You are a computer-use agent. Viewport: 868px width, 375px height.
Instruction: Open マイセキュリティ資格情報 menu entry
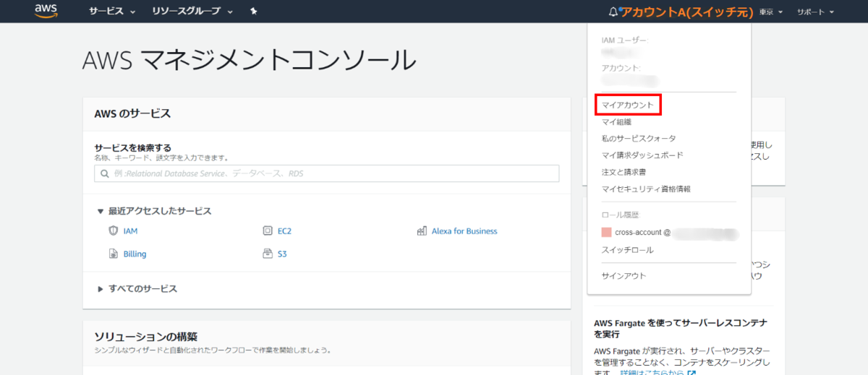coord(646,189)
